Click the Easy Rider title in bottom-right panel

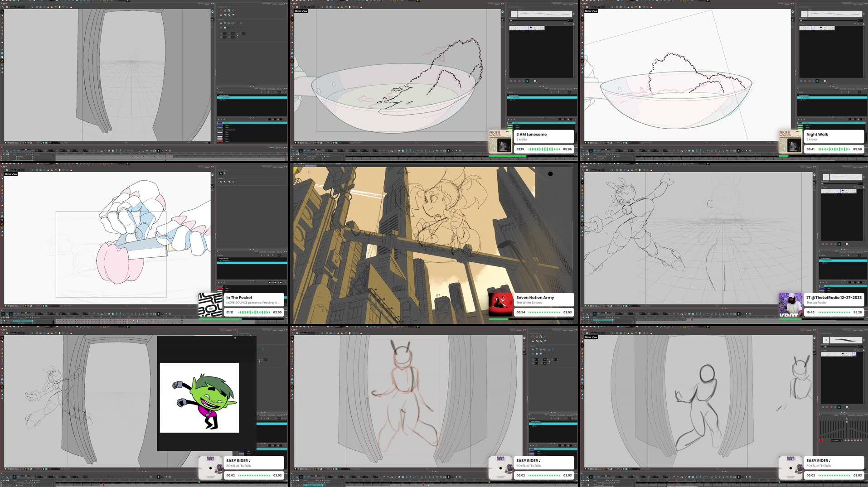pos(818,461)
